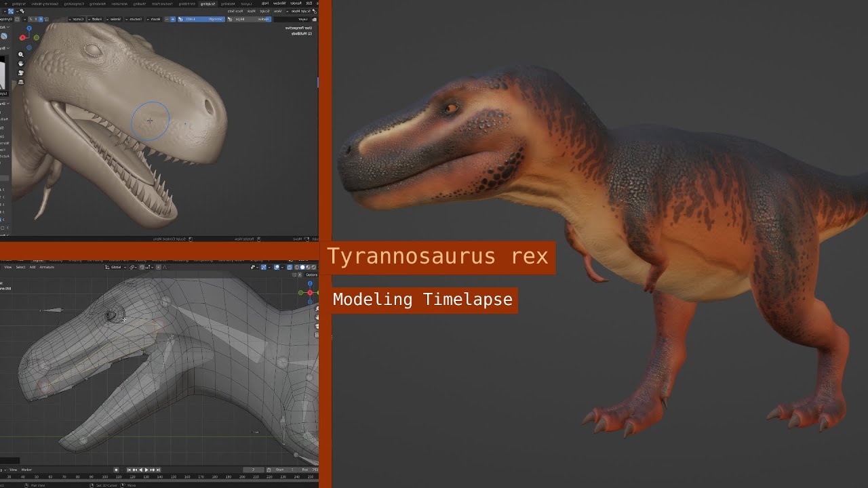Select wireframe viewport shading
868x488 pixels.
coord(296,267)
